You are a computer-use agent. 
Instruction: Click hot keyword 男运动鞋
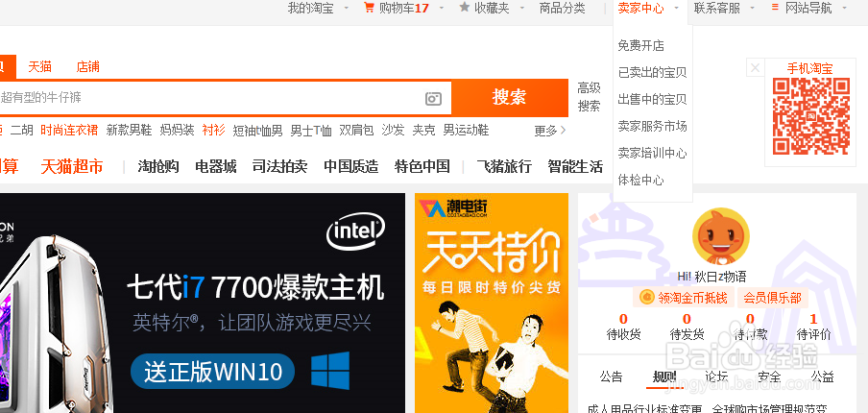pyautogui.click(x=466, y=131)
